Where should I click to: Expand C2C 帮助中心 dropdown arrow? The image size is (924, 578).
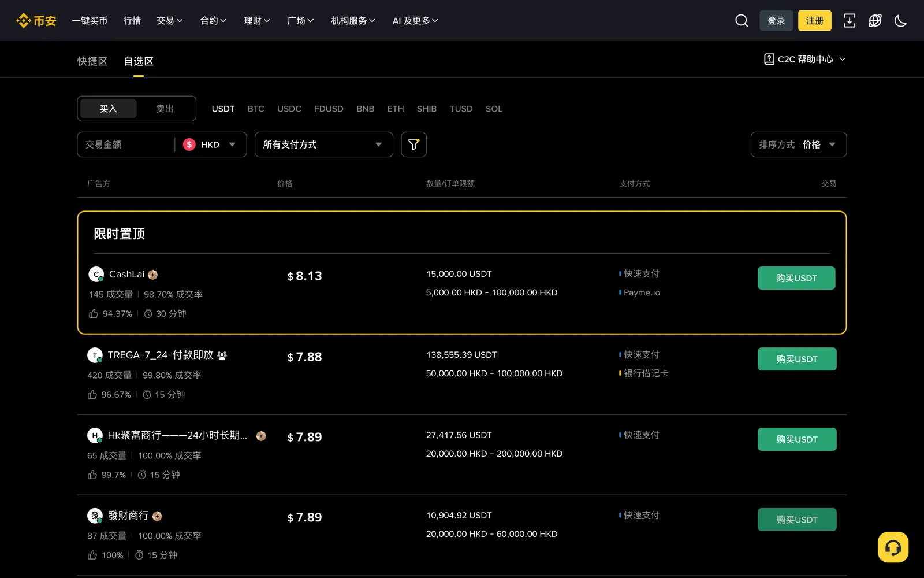pyautogui.click(x=842, y=59)
